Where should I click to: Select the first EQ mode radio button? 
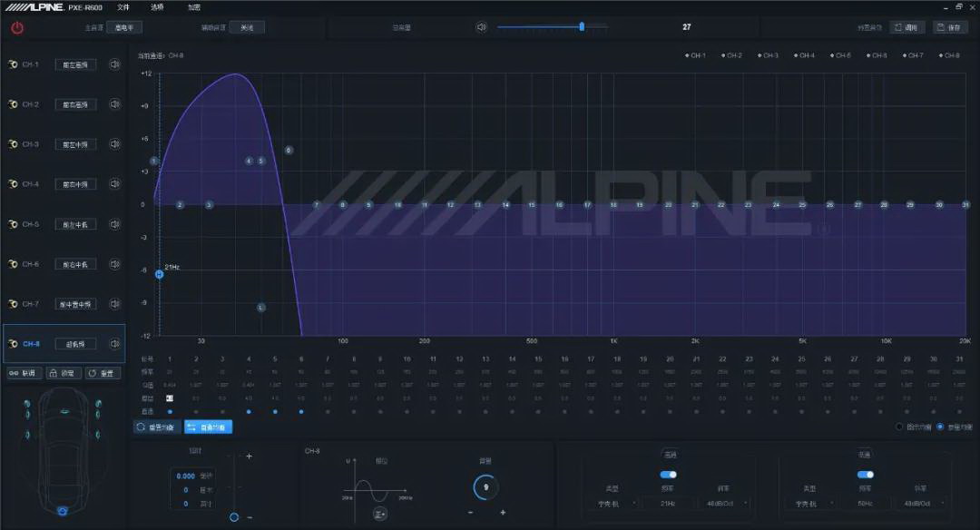tap(899, 427)
